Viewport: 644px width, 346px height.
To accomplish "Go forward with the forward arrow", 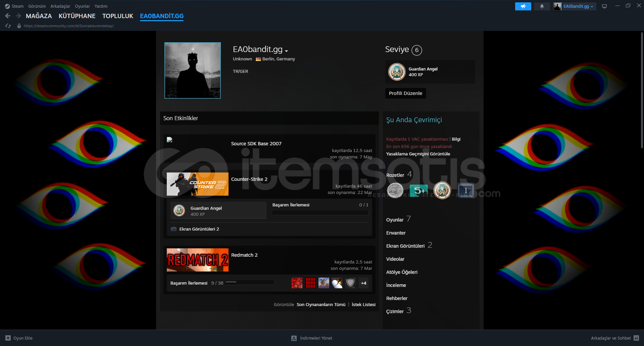I will click(18, 16).
